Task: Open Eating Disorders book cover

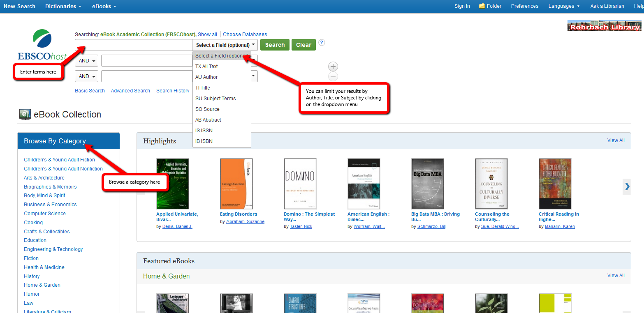Action: pyautogui.click(x=236, y=184)
